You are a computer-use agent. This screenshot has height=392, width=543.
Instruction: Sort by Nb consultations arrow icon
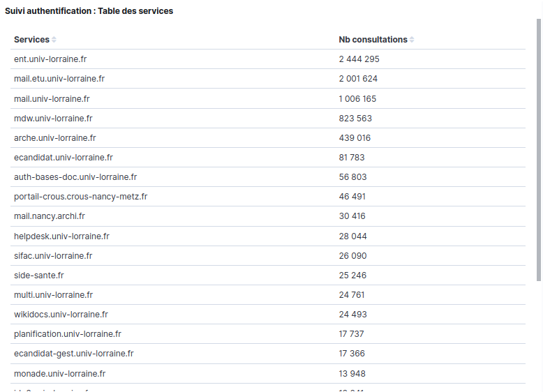412,40
